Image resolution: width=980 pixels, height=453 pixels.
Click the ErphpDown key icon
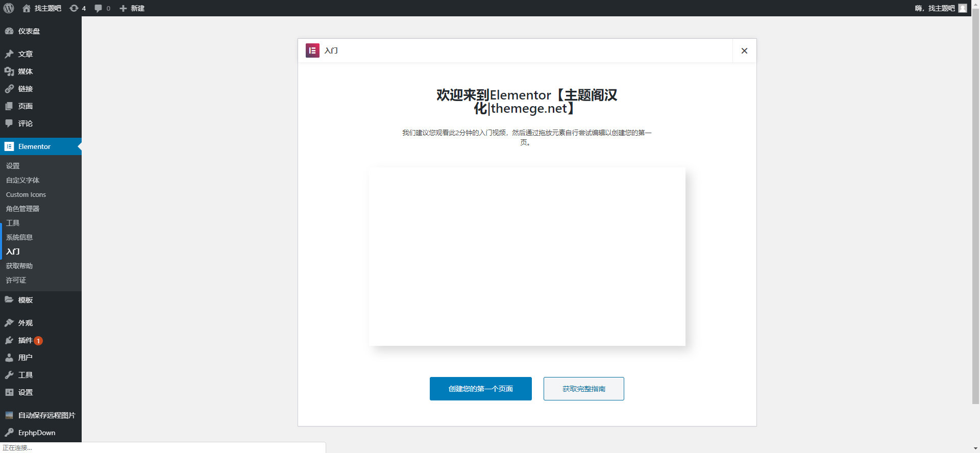(9, 433)
